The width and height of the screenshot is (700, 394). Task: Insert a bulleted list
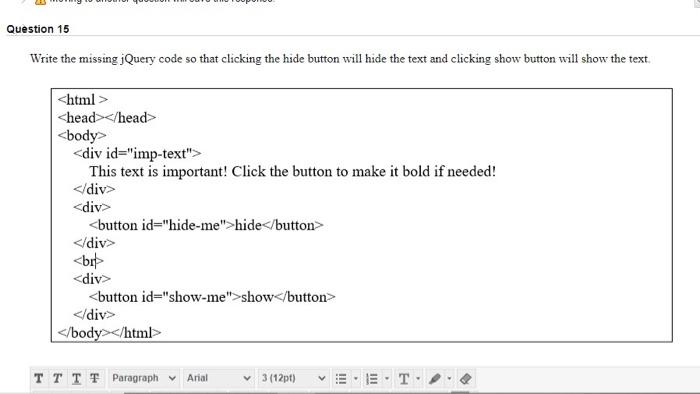tap(341, 379)
